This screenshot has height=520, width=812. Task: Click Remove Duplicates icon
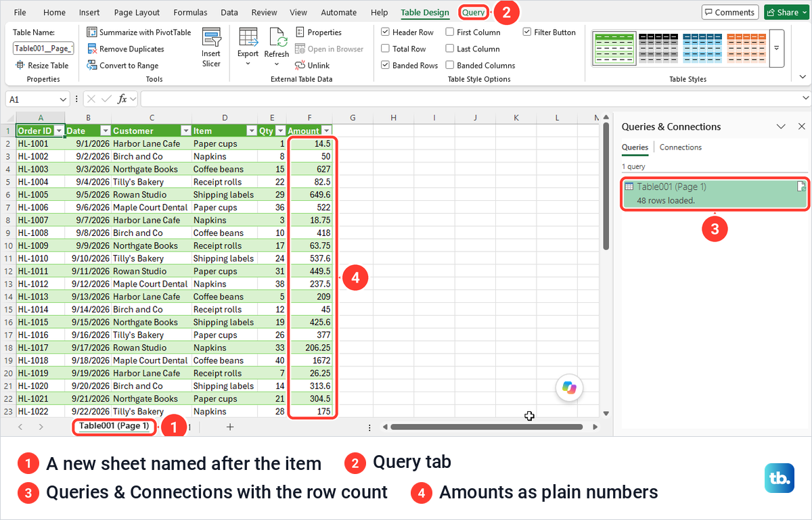(93, 49)
